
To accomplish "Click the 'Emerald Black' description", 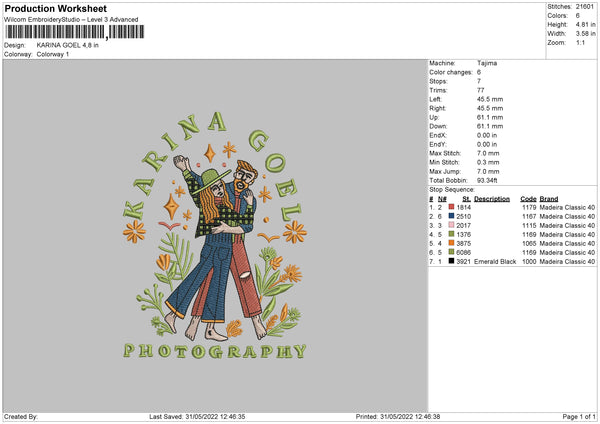I will (x=495, y=262).
